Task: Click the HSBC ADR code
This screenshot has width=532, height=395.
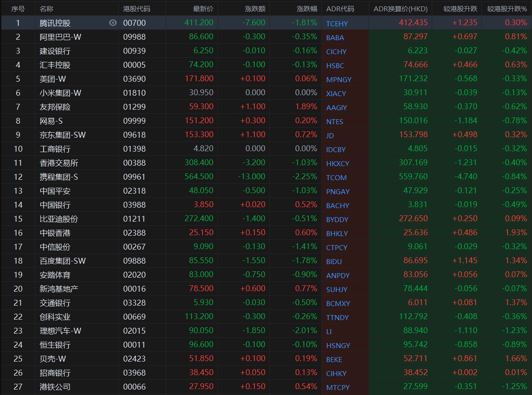Action: pos(335,65)
